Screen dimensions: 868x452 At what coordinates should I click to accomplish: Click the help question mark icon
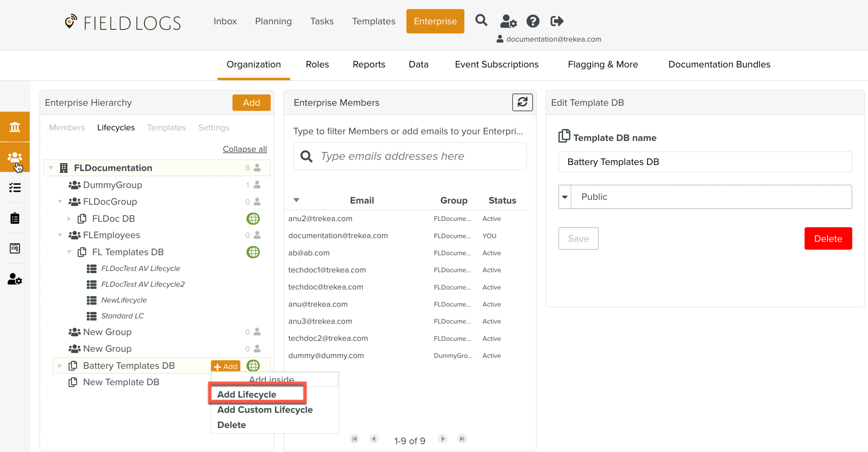coord(533,21)
